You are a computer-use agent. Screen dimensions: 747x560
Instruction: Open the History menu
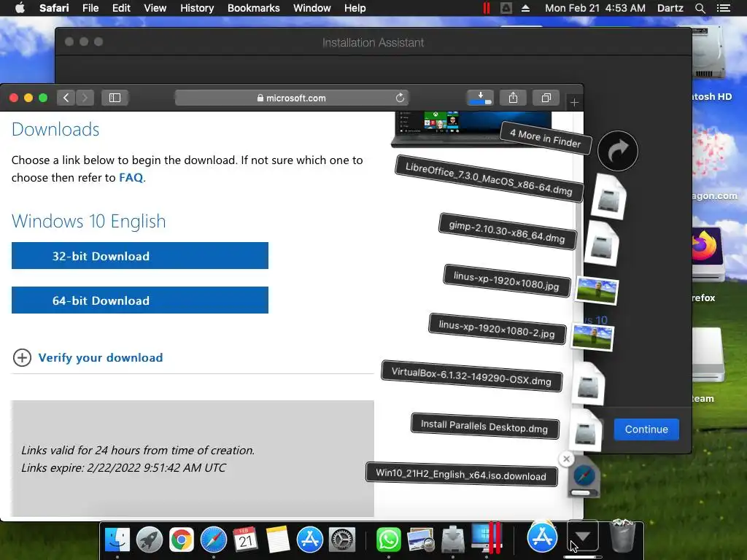click(197, 8)
